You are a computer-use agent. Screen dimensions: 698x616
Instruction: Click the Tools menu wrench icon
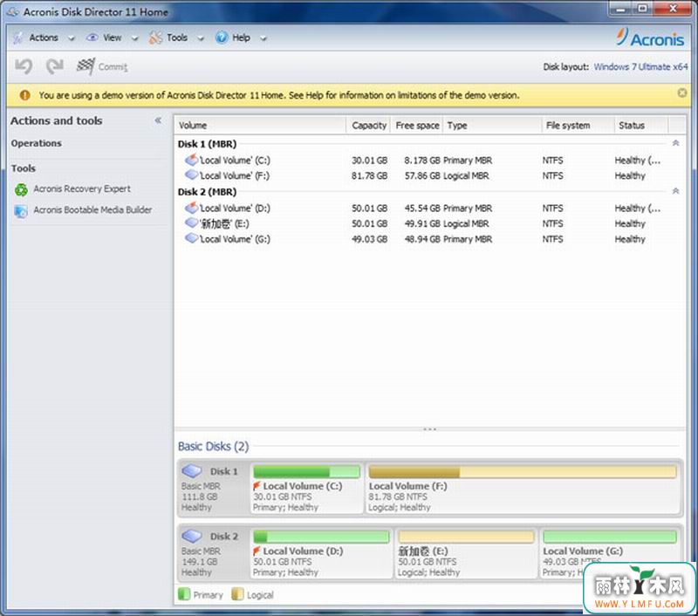point(155,38)
